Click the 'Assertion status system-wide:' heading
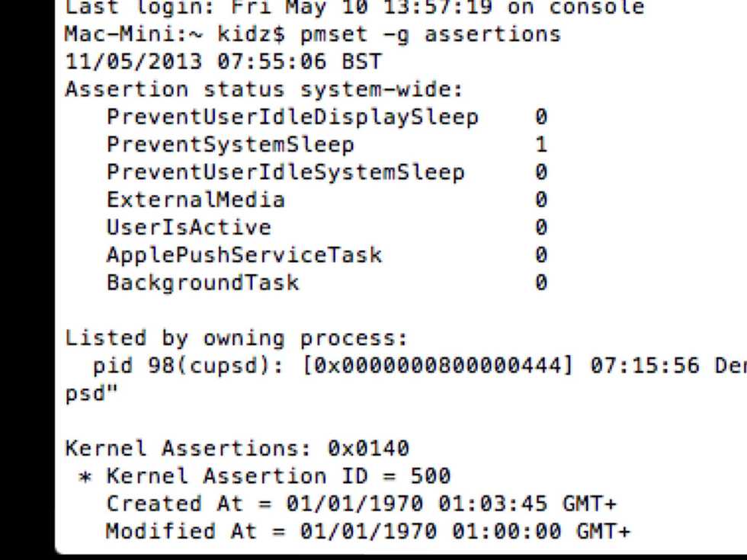This screenshot has width=747, height=560. click(x=264, y=89)
